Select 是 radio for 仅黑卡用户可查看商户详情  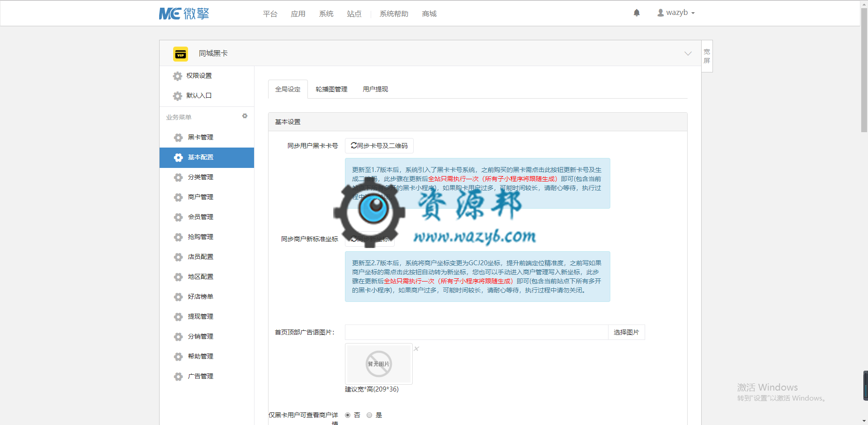tap(369, 415)
